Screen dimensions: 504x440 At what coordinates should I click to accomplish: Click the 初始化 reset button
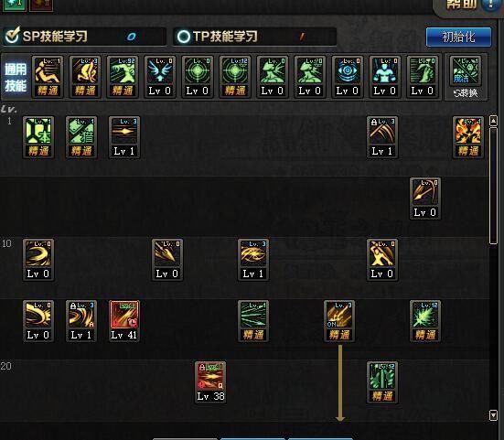458,37
